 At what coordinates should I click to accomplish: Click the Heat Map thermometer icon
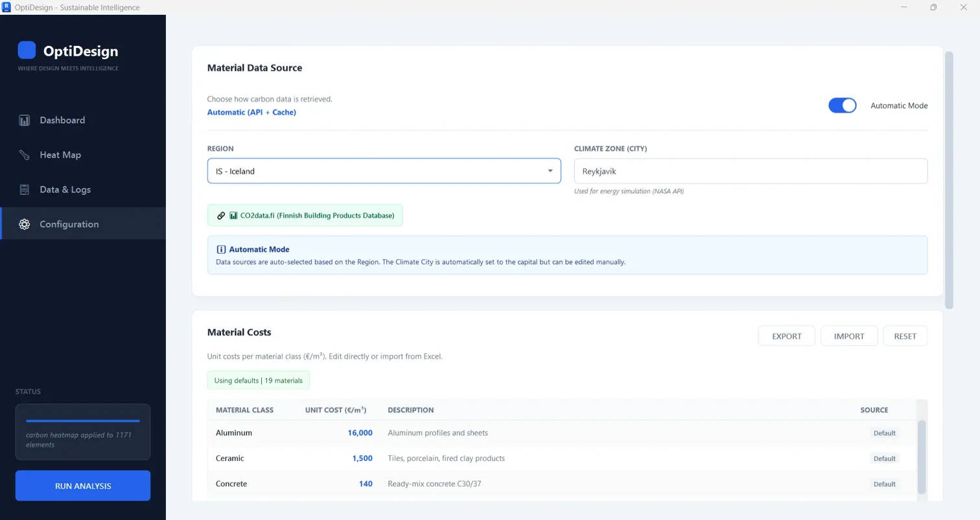[24, 155]
